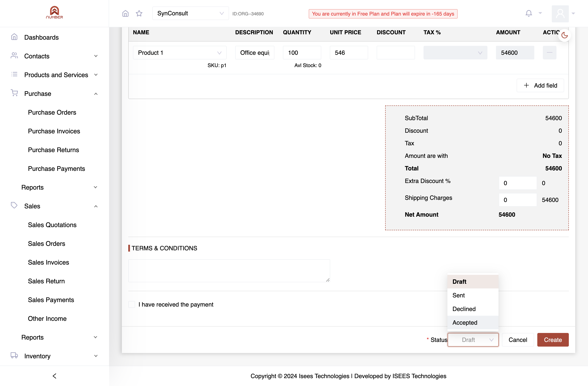Select Accepted status option
Image resolution: width=588 pixels, height=386 pixels.
(x=473, y=323)
